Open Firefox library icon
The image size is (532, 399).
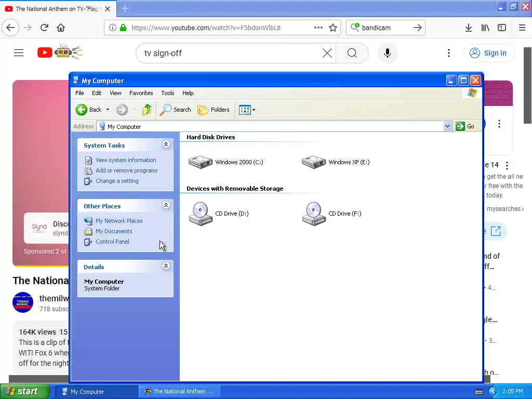(x=485, y=28)
